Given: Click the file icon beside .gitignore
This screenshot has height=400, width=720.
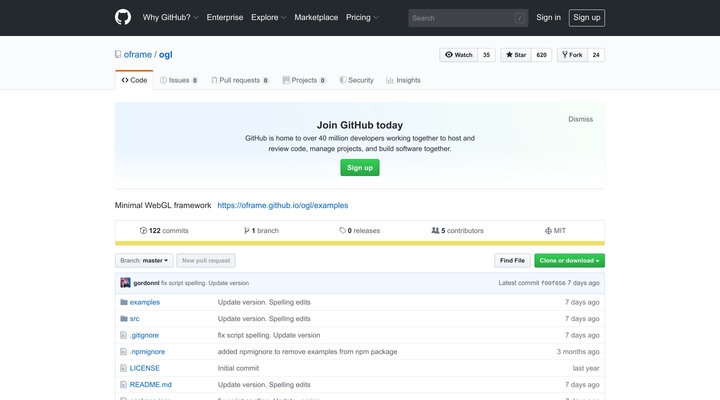Looking at the screenshot, I should click(x=123, y=335).
